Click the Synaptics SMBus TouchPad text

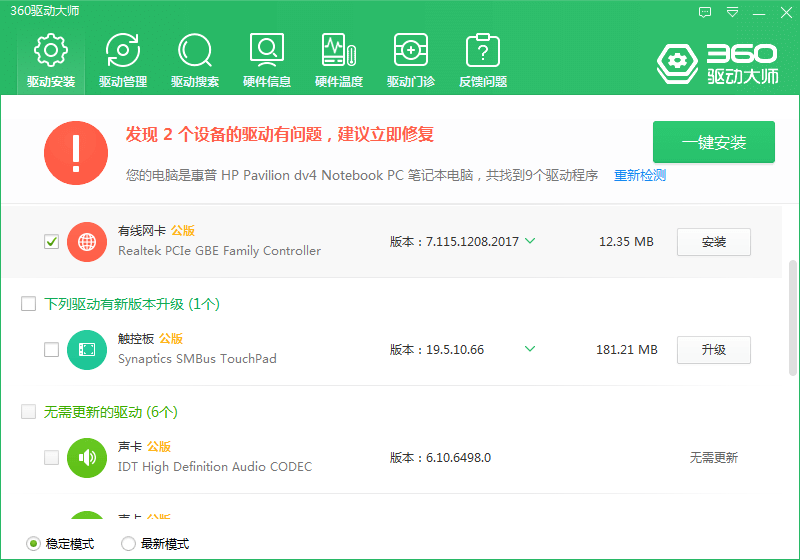click(197, 359)
